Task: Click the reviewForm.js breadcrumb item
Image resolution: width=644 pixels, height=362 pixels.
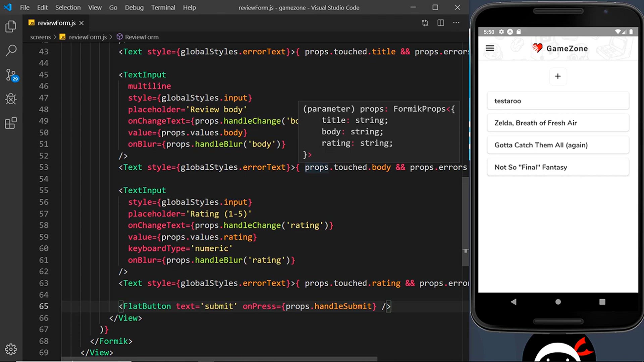Action: (84, 37)
